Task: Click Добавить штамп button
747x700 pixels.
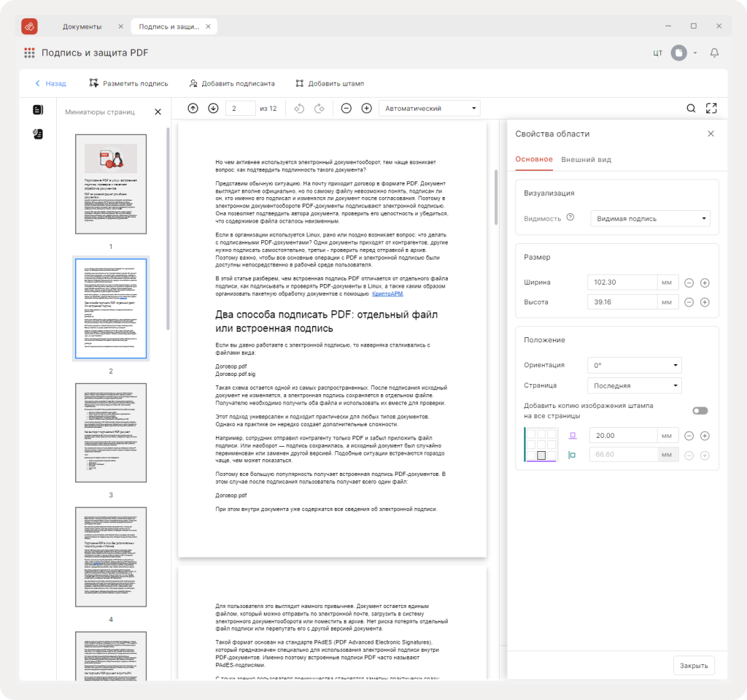Action: (330, 83)
